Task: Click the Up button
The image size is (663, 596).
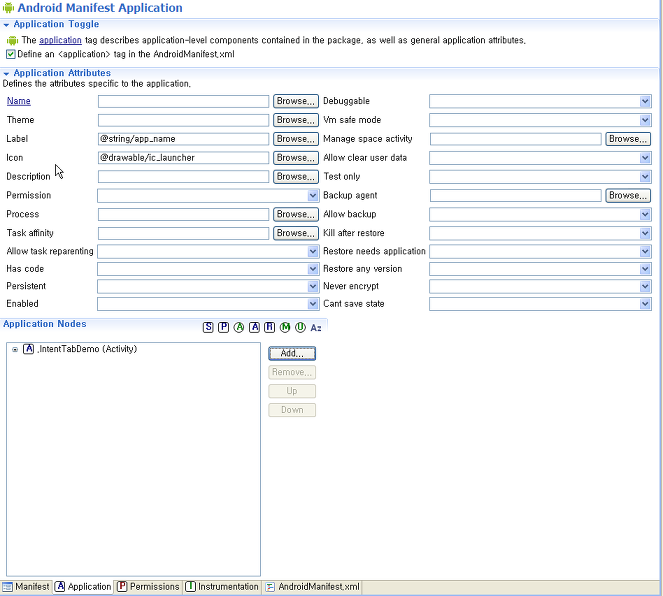Action: 292,391
